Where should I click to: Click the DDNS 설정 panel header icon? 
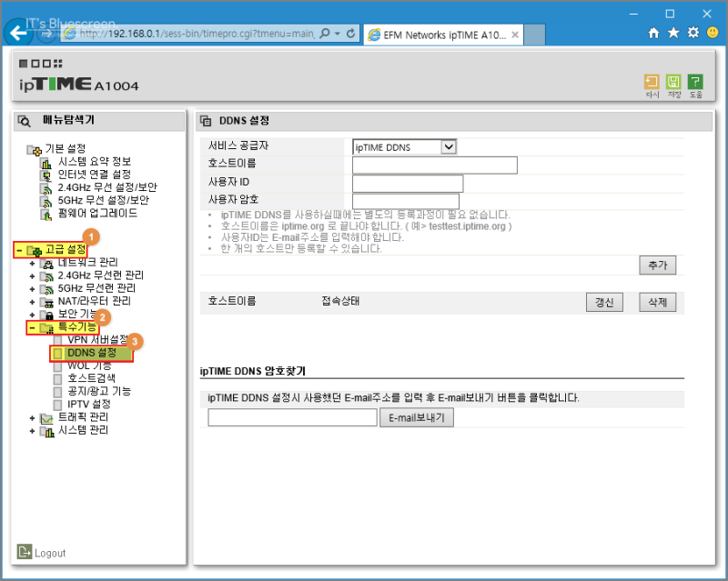pos(206,121)
